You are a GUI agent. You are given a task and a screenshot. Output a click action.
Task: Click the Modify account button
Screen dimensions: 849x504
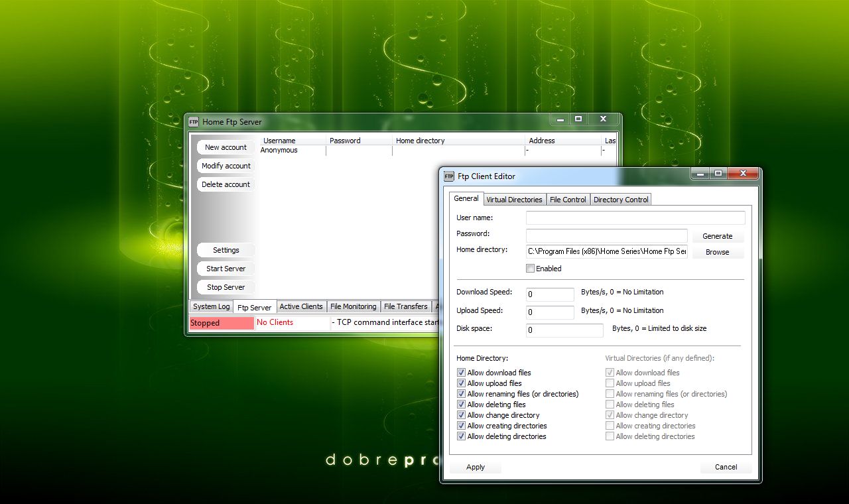click(226, 166)
